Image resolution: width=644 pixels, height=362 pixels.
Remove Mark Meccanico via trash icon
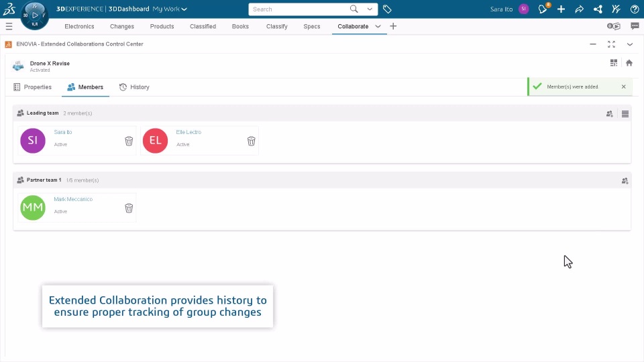pyautogui.click(x=129, y=208)
